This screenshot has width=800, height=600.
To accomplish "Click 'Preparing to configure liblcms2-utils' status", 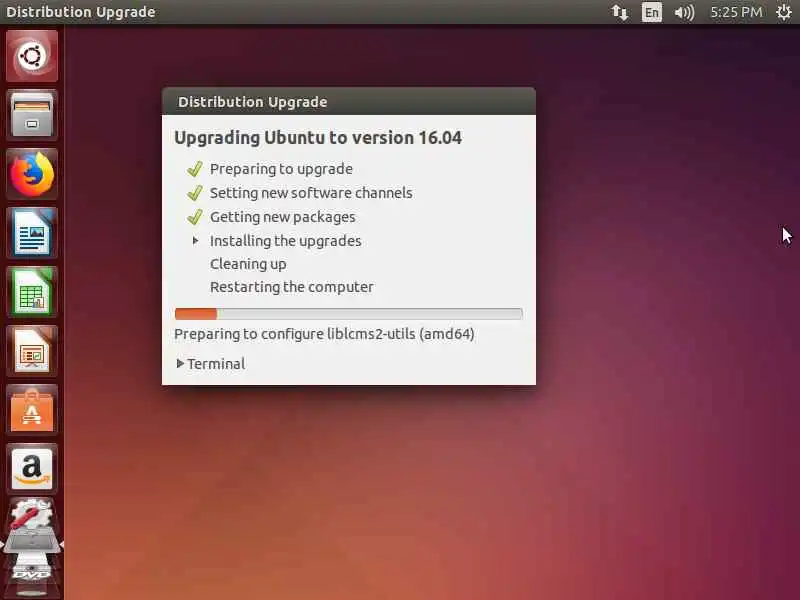I will click(x=324, y=334).
